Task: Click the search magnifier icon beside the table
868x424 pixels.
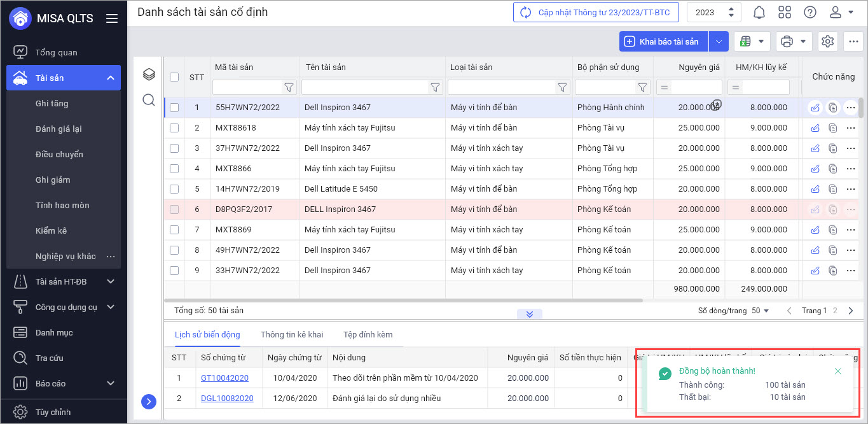Action: [149, 100]
